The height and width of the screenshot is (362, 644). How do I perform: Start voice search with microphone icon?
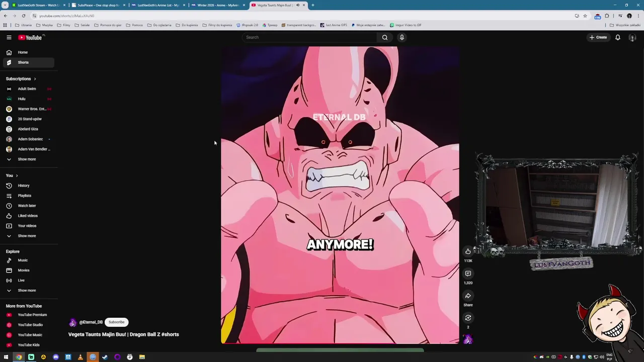(x=401, y=37)
